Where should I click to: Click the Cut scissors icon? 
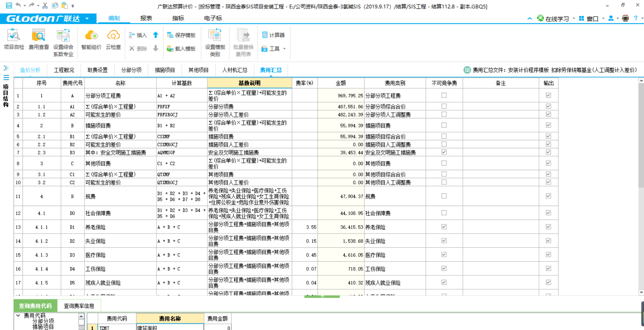pos(45,5)
